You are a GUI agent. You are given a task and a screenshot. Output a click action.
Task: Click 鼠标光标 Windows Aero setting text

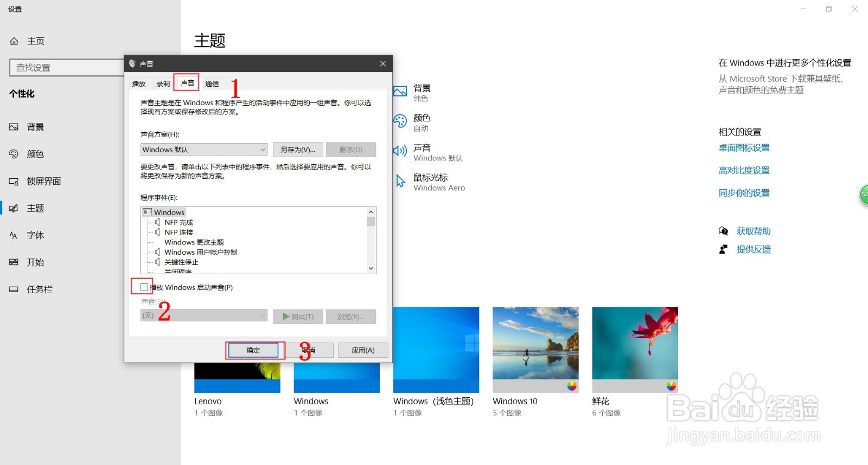pos(439,182)
